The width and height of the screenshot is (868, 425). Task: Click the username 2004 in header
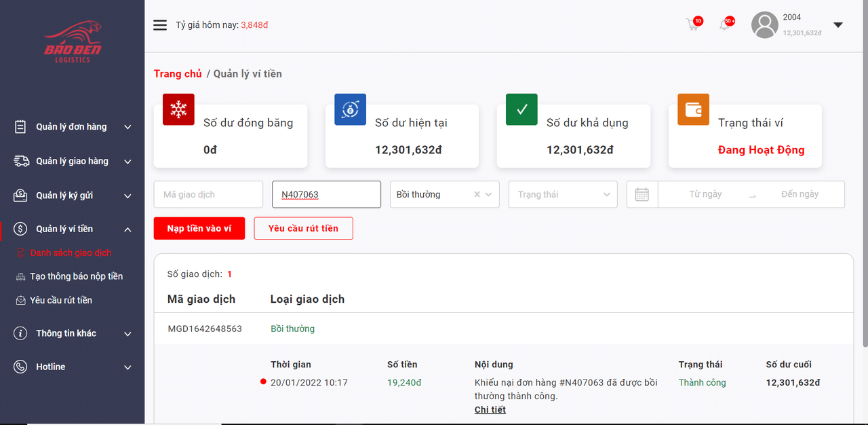791,17
